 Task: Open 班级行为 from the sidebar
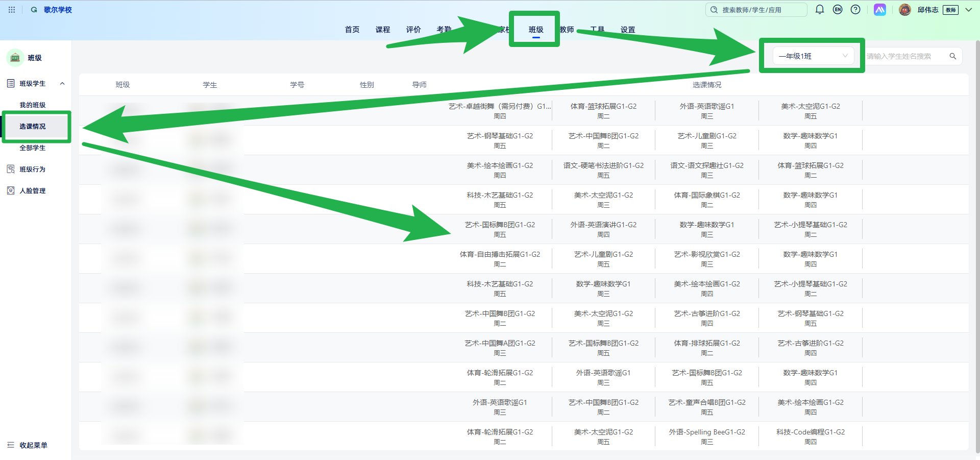click(x=33, y=170)
